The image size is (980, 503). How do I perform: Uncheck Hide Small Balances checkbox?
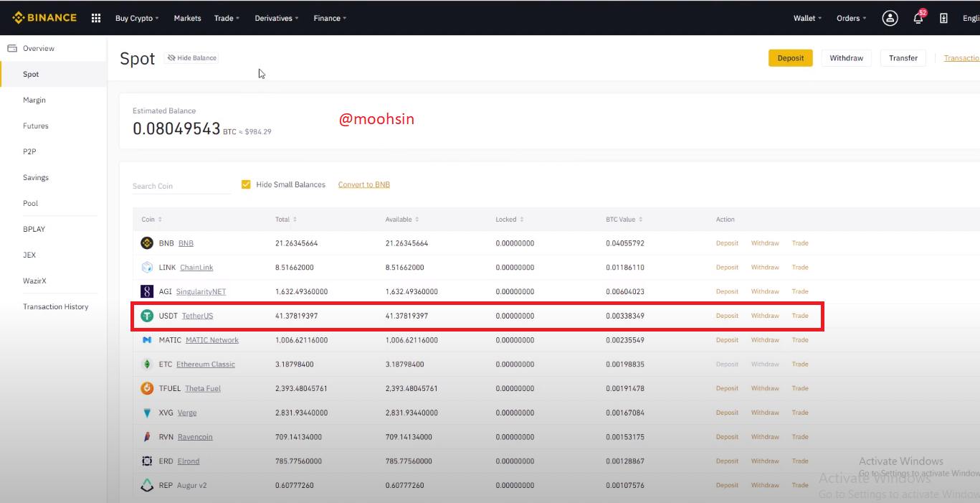click(x=246, y=184)
